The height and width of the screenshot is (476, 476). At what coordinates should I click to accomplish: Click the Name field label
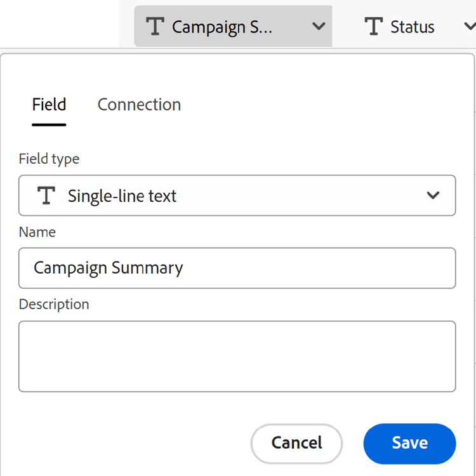pos(37,232)
